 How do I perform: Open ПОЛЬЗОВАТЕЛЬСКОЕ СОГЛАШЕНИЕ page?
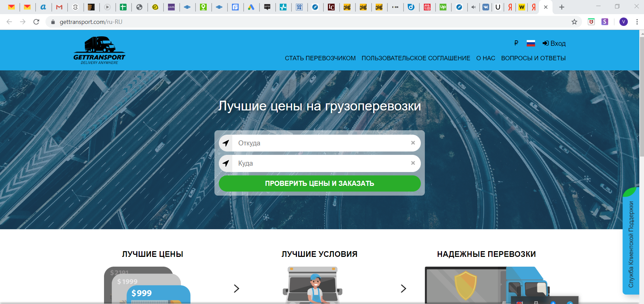tap(416, 58)
